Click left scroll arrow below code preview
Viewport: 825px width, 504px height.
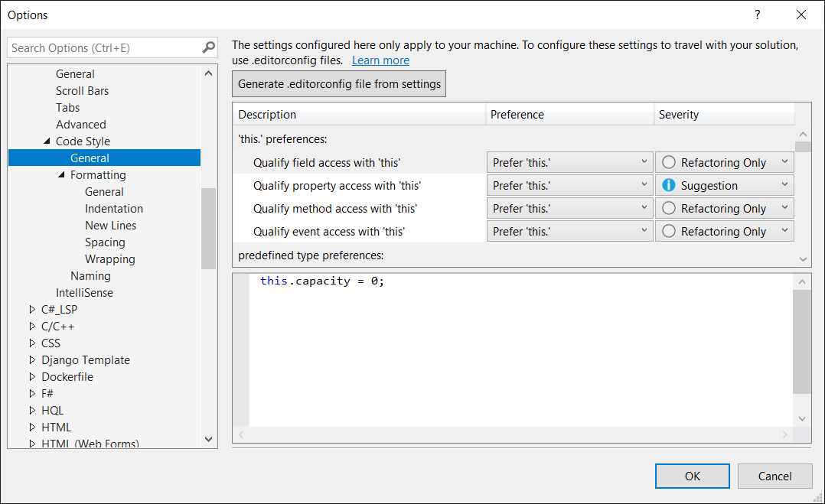pyautogui.click(x=242, y=434)
